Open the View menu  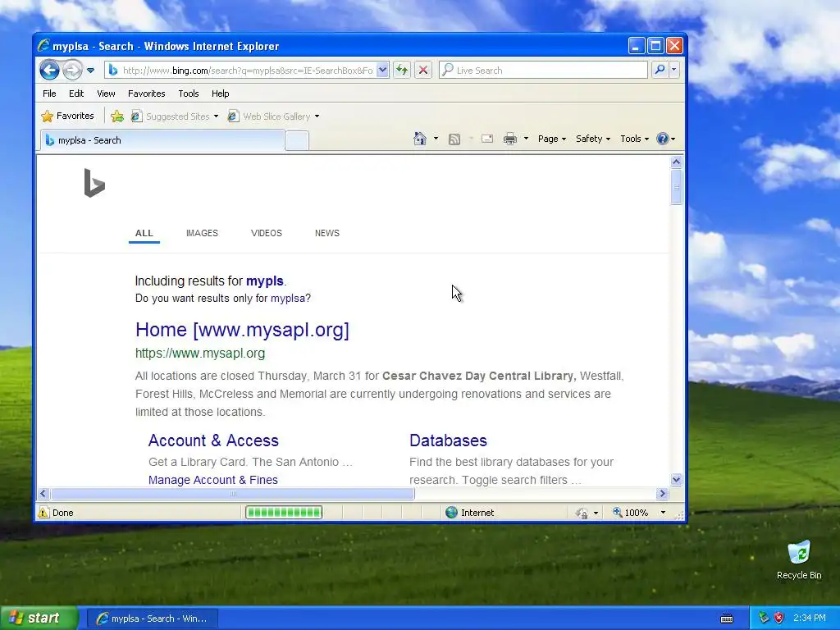[106, 94]
